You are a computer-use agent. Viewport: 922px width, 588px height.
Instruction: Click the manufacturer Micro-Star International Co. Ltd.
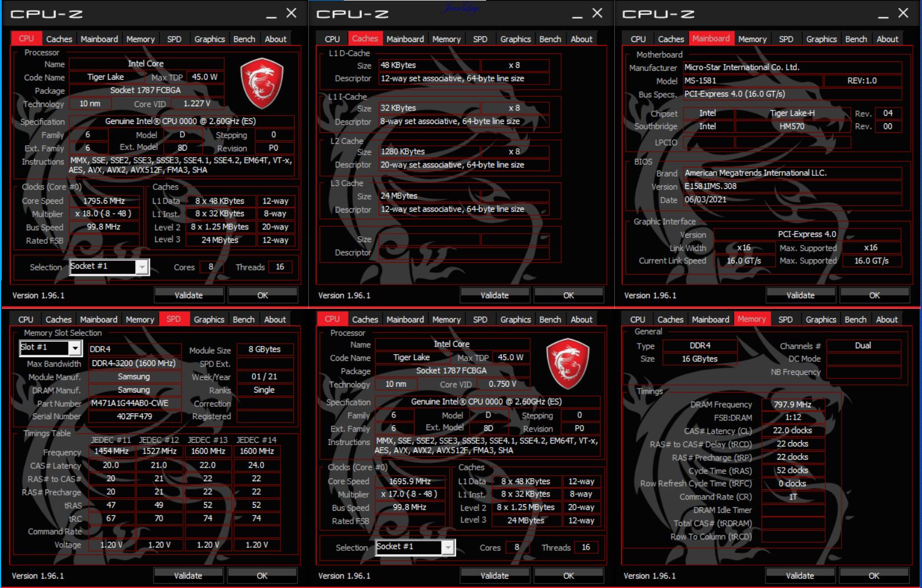pos(792,67)
